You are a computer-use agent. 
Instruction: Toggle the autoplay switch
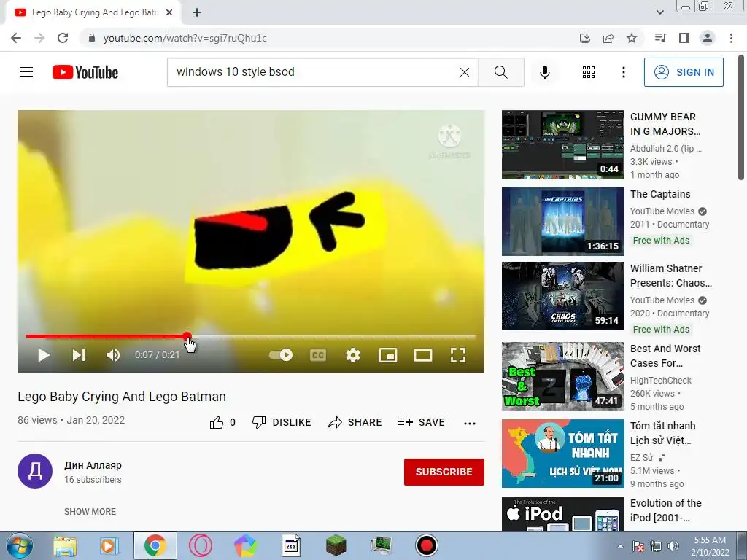click(x=281, y=355)
